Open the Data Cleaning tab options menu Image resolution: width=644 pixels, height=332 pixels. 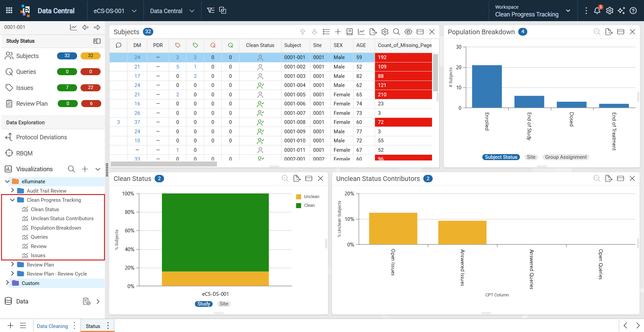[x=74, y=326]
